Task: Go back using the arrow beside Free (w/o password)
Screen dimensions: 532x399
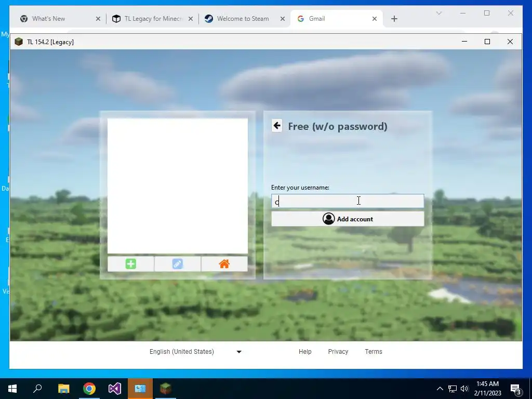Action: pos(277,126)
